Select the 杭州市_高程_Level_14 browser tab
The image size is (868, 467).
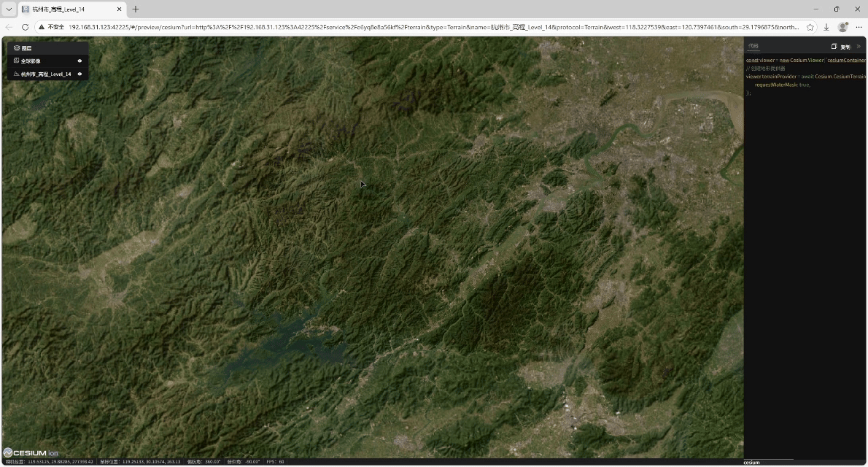click(66, 9)
